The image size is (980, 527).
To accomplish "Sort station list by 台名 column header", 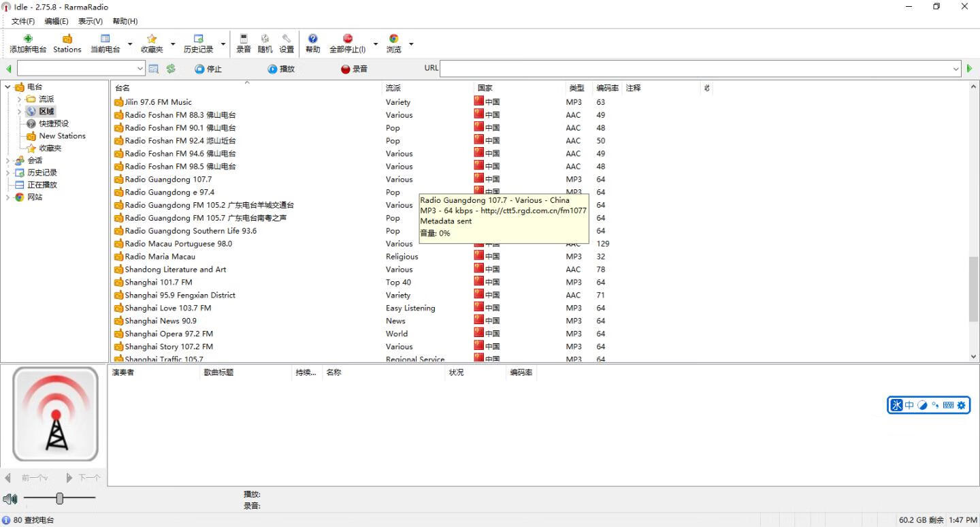I will (246, 88).
